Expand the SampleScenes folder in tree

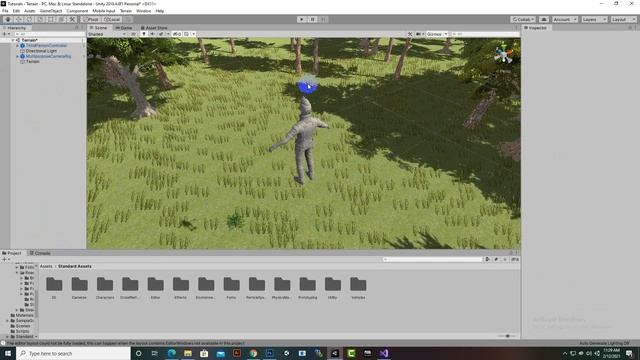7,321
